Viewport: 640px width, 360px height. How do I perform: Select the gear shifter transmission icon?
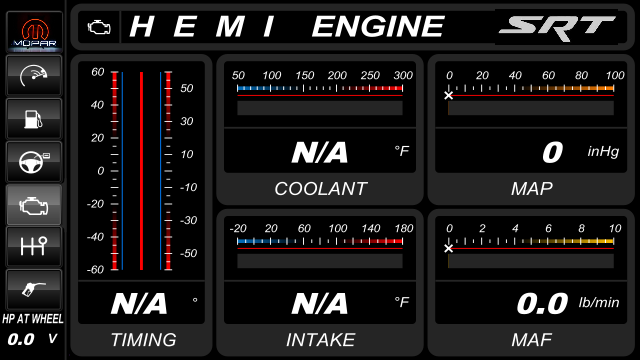34,247
